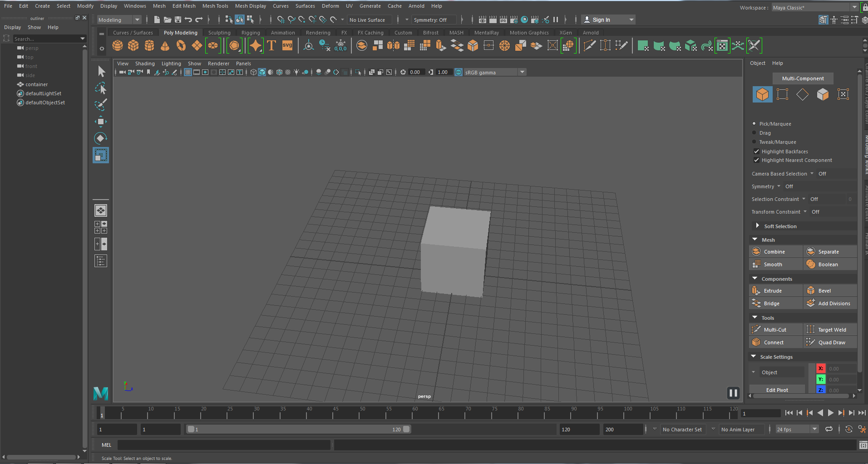Save the scene with the disk icon
868x464 pixels.
point(178,20)
